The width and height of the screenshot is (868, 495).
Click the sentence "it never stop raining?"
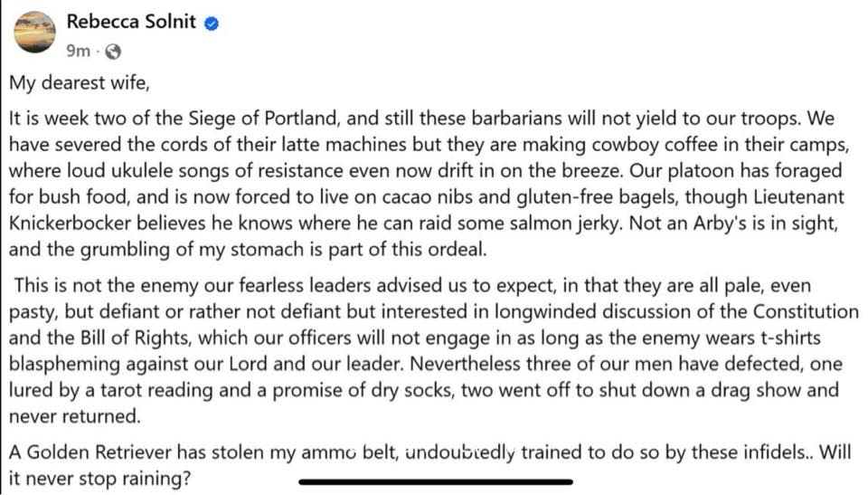(x=100, y=478)
